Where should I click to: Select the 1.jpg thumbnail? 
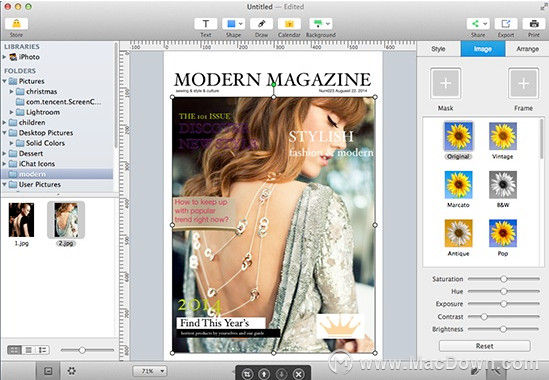tap(21, 220)
